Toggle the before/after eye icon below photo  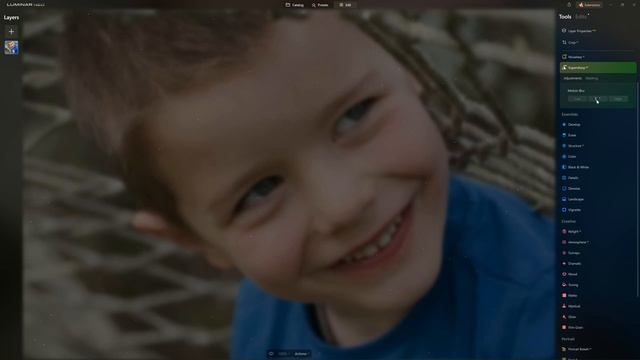tap(271, 354)
